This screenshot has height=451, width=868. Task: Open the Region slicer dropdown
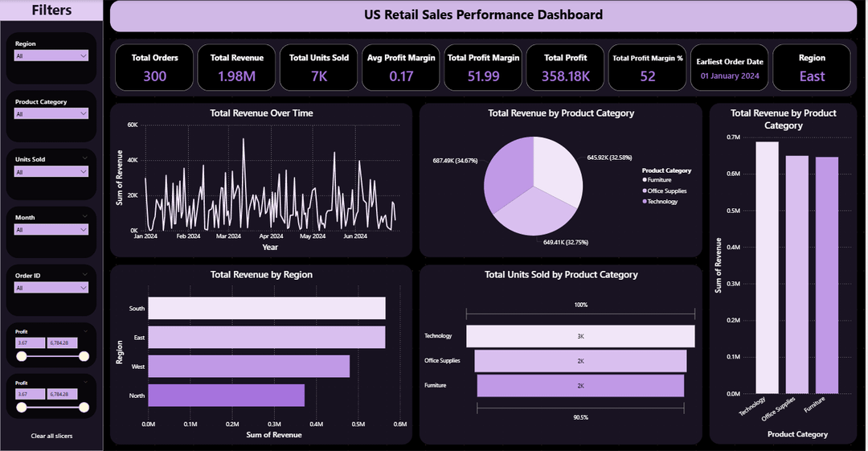[51, 56]
